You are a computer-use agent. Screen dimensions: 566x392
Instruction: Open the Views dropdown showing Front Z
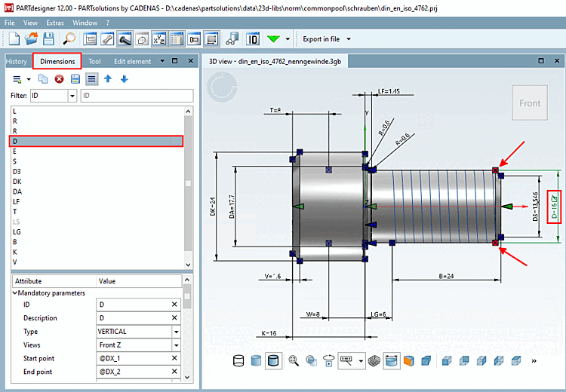176,345
